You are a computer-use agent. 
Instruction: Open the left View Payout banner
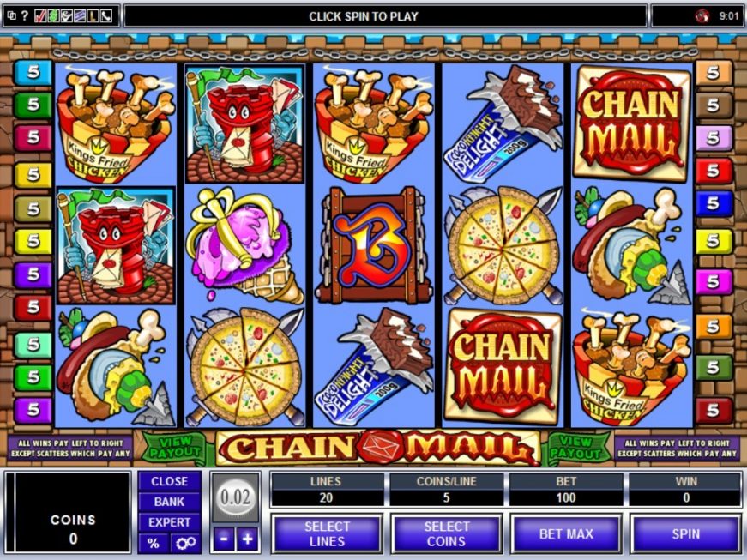click(175, 448)
